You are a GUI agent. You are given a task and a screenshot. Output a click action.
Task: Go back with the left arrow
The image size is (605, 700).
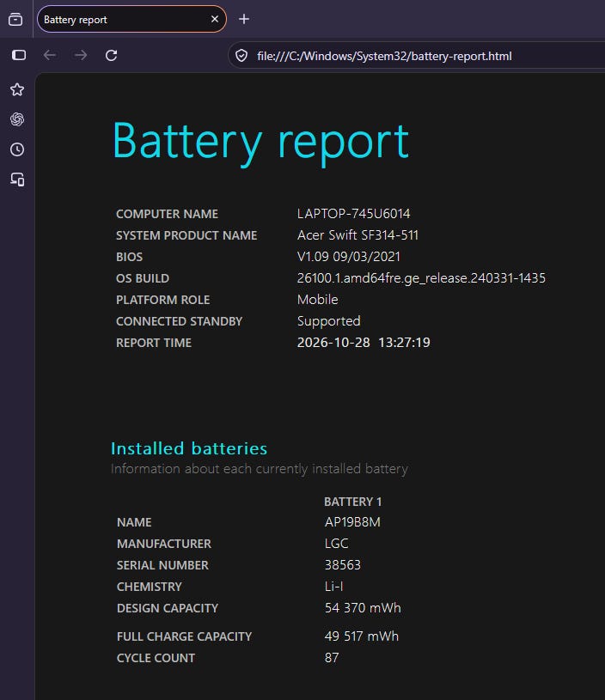tap(50, 55)
